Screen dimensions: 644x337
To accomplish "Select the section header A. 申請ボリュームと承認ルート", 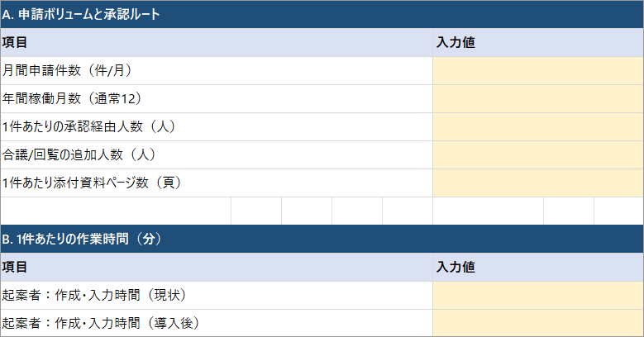I will (x=81, y=14).
